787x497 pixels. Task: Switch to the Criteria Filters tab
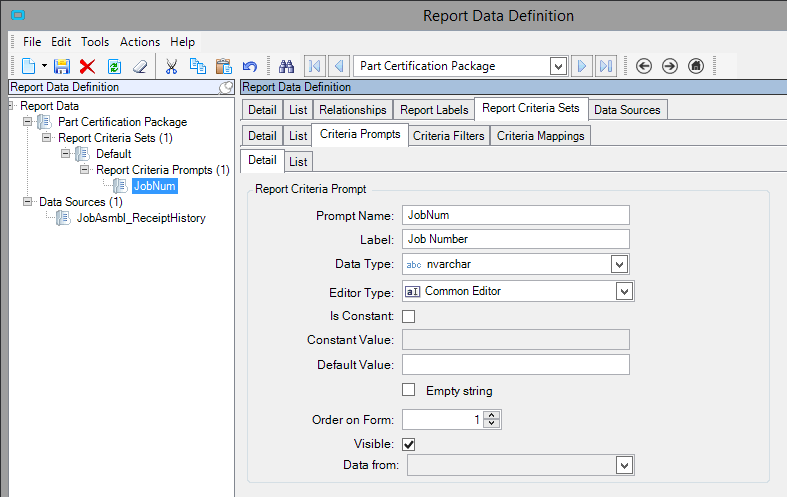coord(448,136)
